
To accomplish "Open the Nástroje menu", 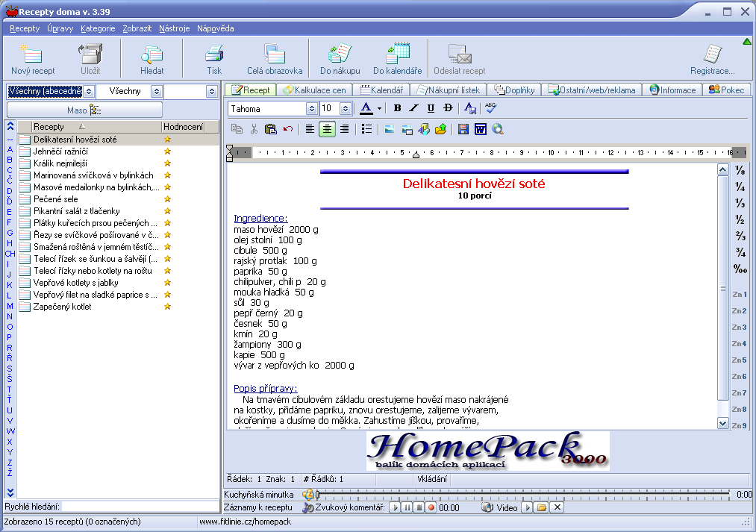I will coord(175,28).
